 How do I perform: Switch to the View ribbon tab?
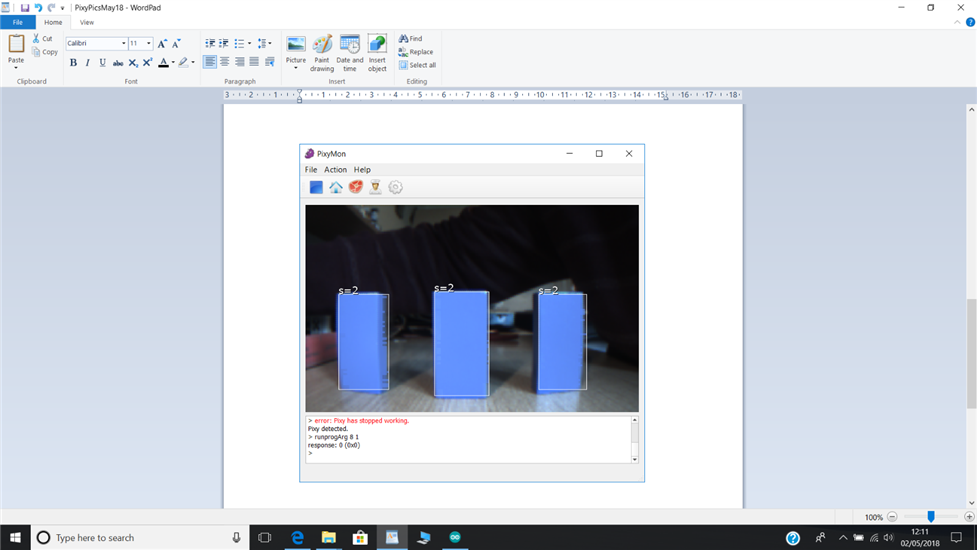pos(87,22)
